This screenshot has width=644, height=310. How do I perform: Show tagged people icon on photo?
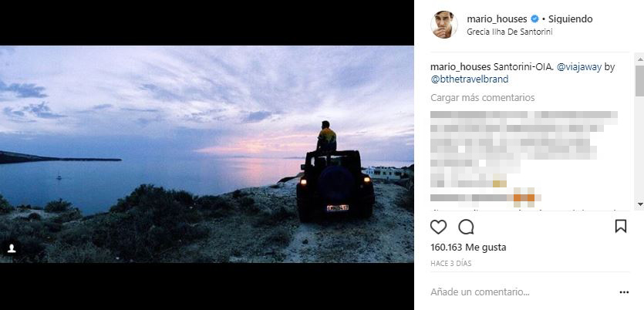tap(12, 248)
